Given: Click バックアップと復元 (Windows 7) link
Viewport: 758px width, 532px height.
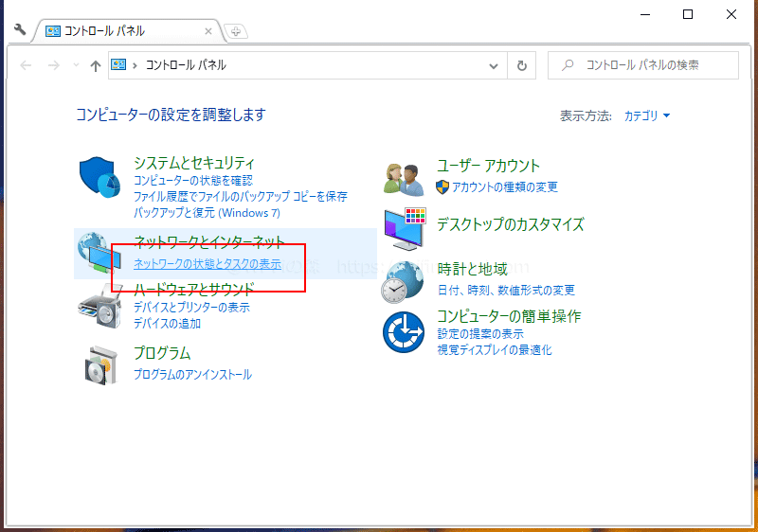Looking at the screenshot, I should pyautogui.click(x=207, y=212).
